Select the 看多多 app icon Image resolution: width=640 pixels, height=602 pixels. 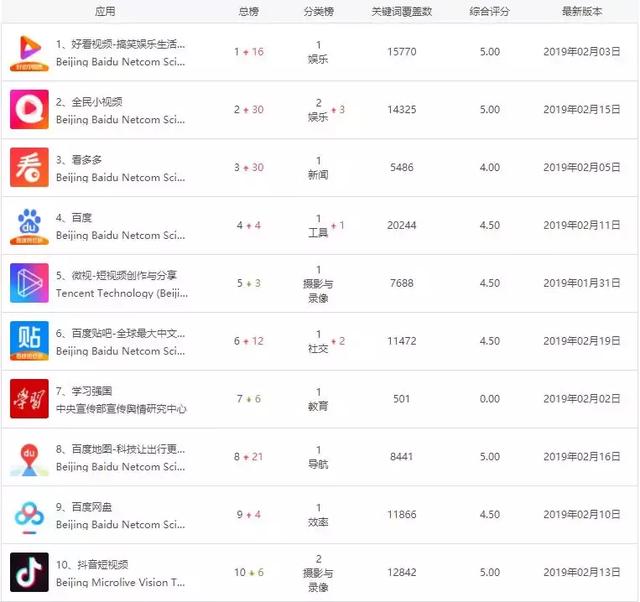click(29, 167)
